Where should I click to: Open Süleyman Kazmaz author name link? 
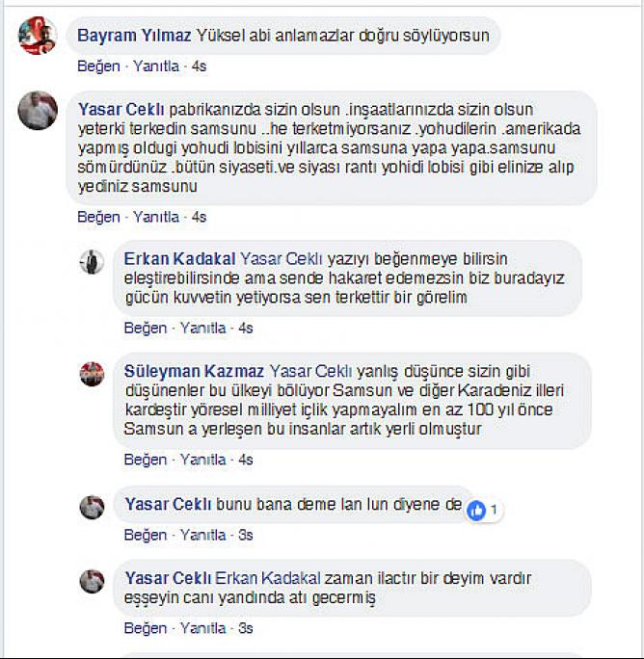click(x=194, y=372)
